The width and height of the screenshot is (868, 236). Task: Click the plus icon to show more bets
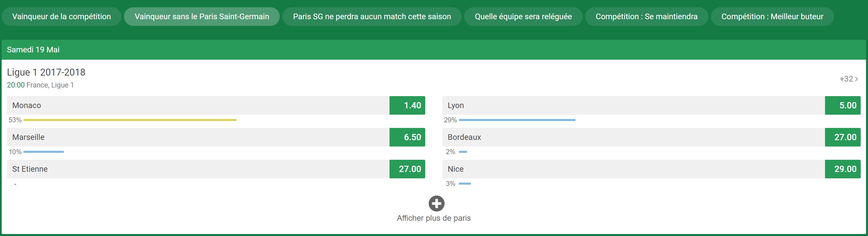pos(436,204)
